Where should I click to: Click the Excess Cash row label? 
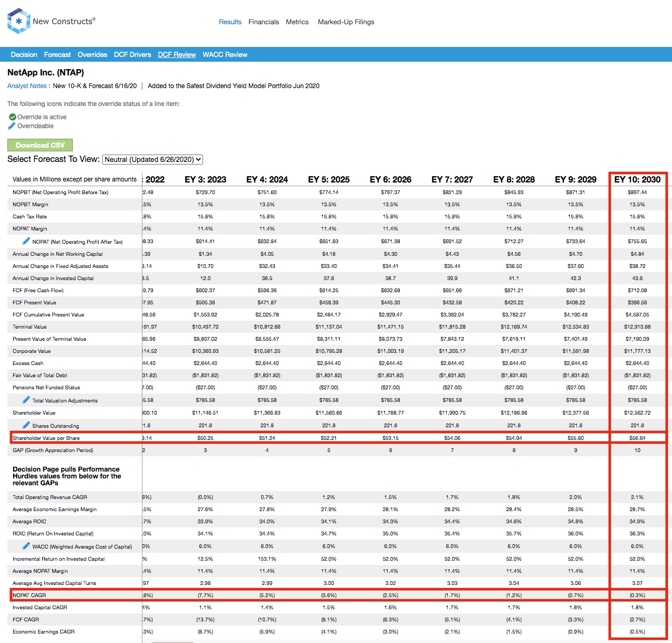click(28, 363)
